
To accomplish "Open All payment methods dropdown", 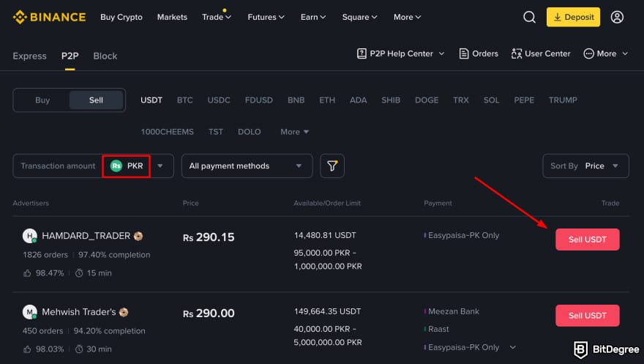I will coord(247,166).
